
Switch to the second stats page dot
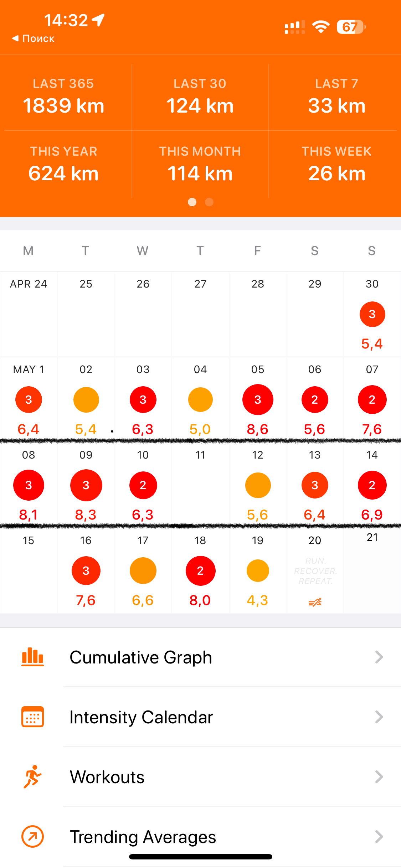point(209,202)
